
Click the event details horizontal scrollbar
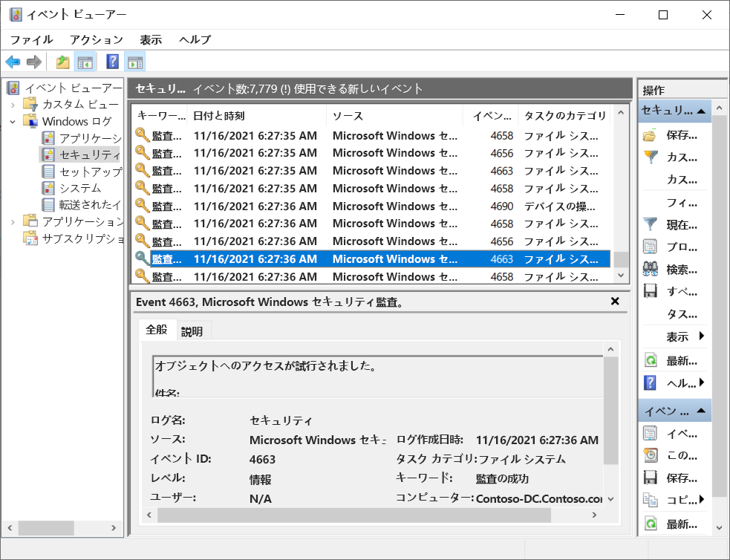pos(353,515)
